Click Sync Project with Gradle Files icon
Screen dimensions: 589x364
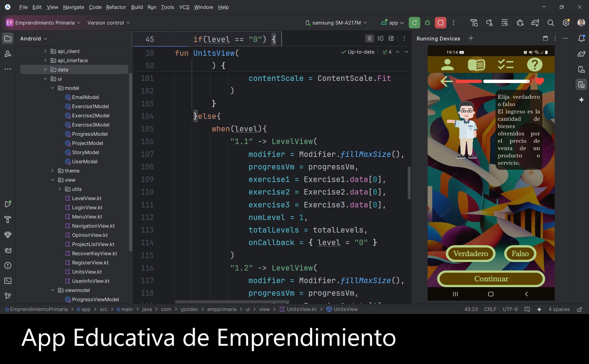[x=535, y=23]
